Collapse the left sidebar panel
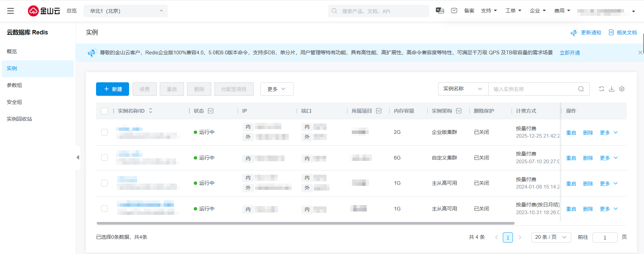 tap(78, 158)
